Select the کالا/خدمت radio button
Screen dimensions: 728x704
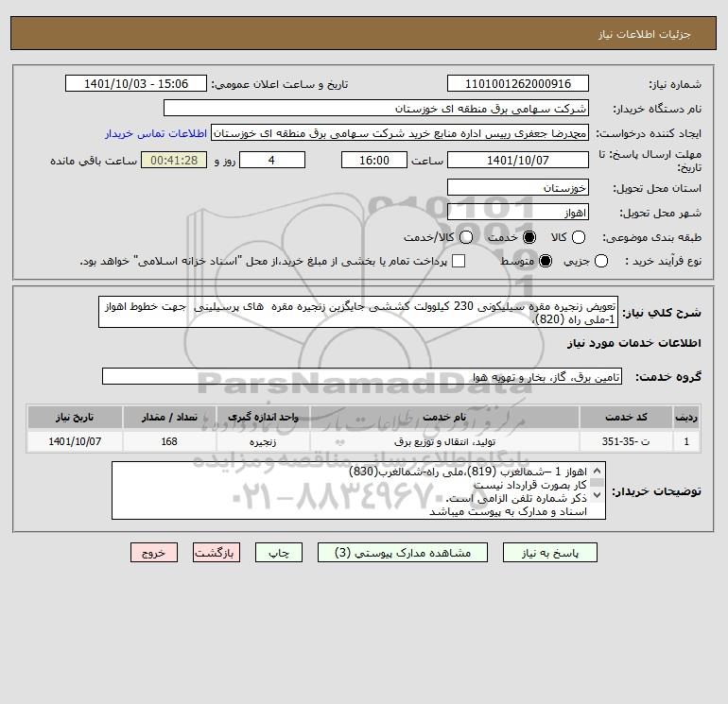[x=466, y=237]
